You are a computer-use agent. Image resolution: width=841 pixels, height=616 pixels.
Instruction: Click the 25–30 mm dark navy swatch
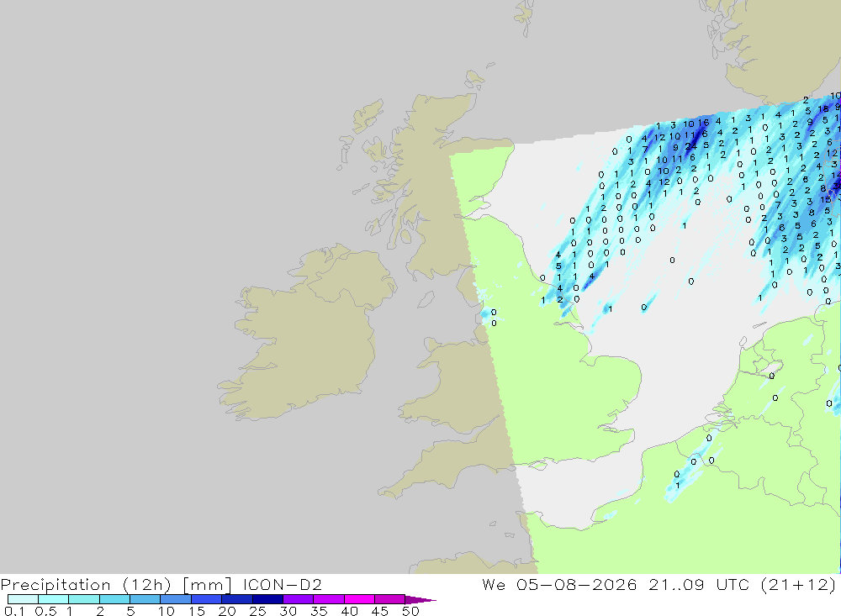point(267,599)
